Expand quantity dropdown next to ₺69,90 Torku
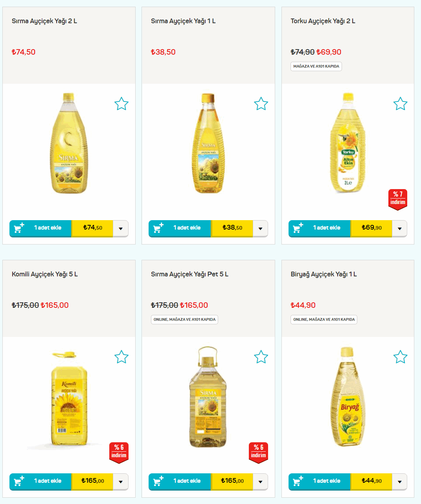 coord(400,228)
